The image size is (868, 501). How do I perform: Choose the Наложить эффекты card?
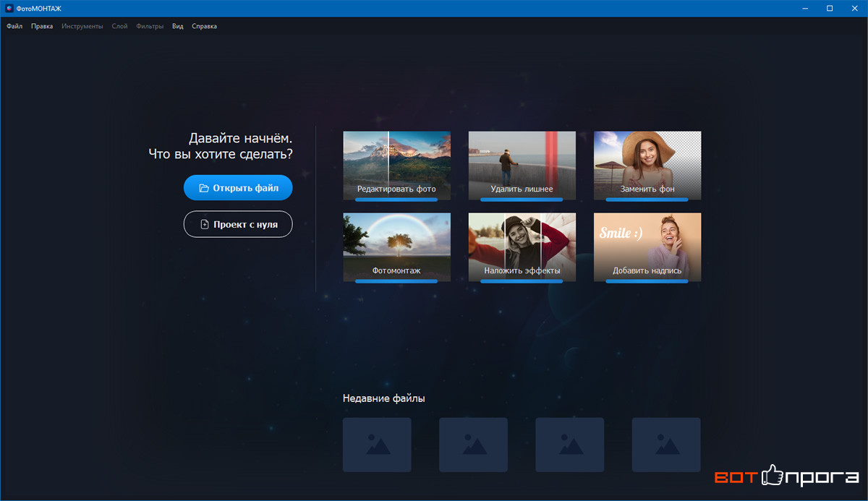point(522,247)
